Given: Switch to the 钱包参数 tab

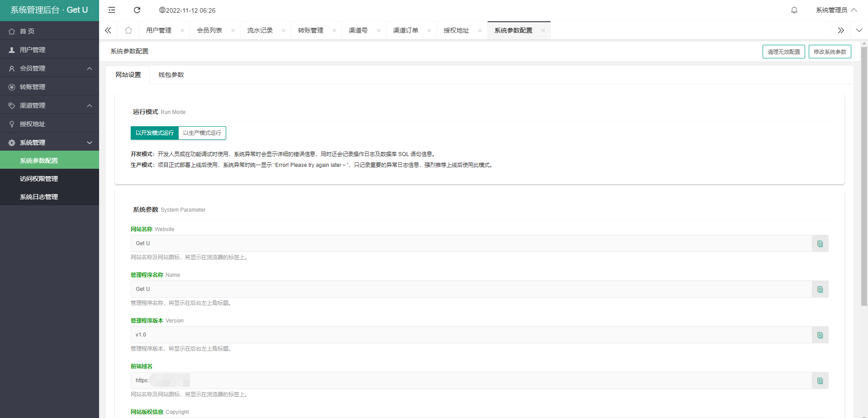Looking at the screenshot, I should [x=171, y=75].
